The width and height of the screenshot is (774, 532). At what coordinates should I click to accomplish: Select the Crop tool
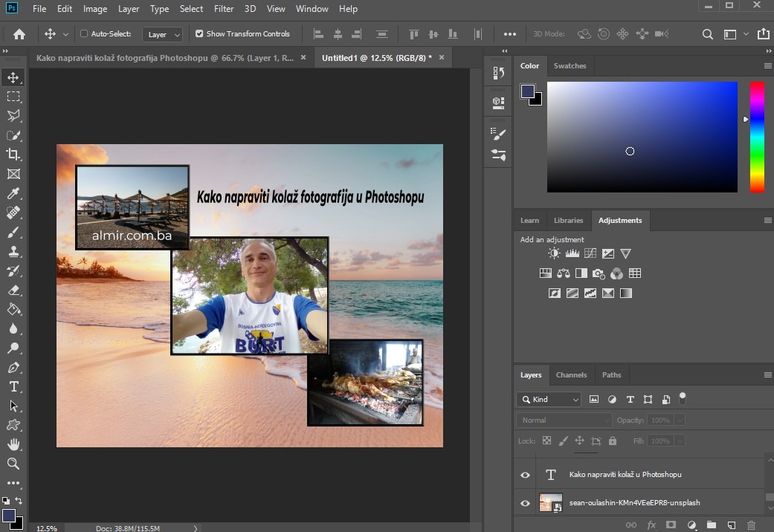coord(13,155)
